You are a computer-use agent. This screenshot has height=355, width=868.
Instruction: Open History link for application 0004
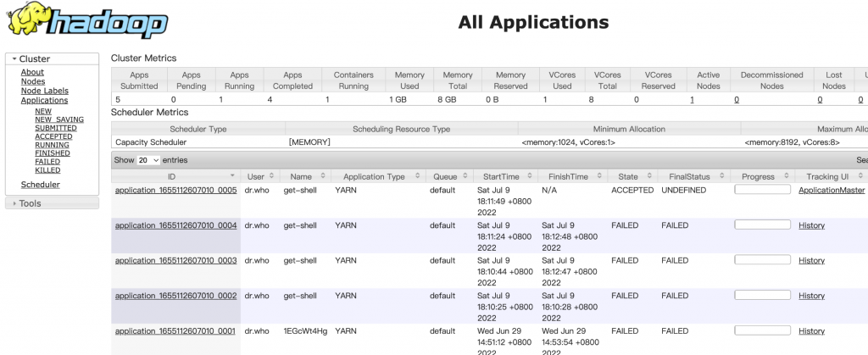811,225
